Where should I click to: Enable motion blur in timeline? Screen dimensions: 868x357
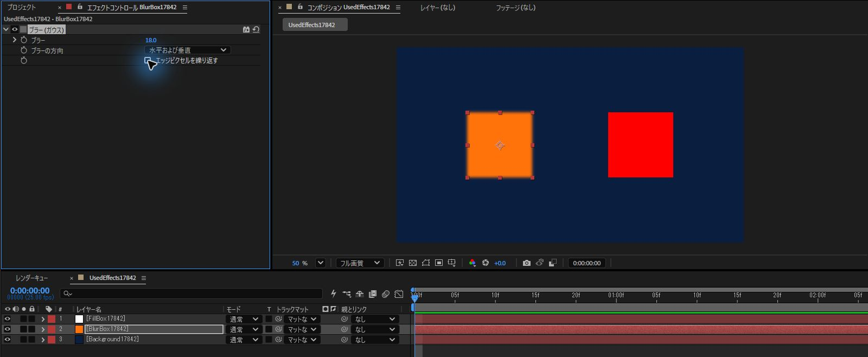pyautogui.click(x=386, y=294)
